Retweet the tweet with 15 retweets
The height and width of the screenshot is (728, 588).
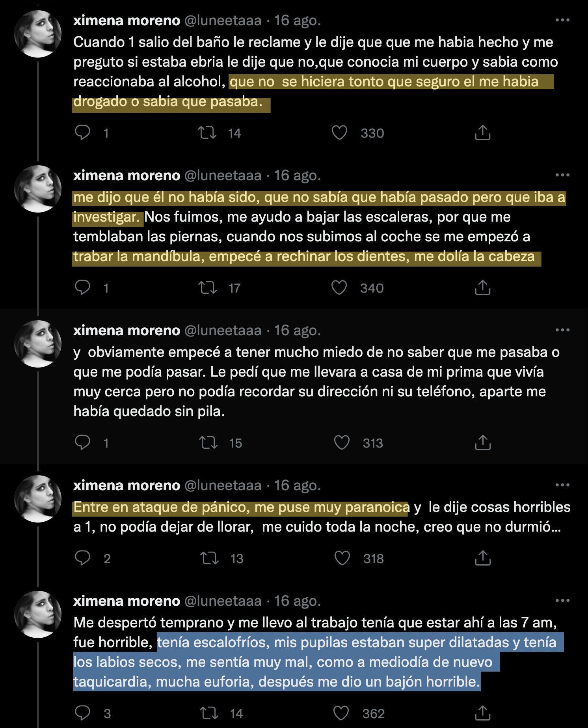pos(208,443)
